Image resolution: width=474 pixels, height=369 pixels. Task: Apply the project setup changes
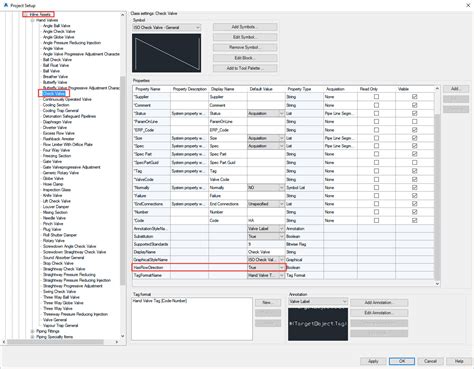coord(373,361)
